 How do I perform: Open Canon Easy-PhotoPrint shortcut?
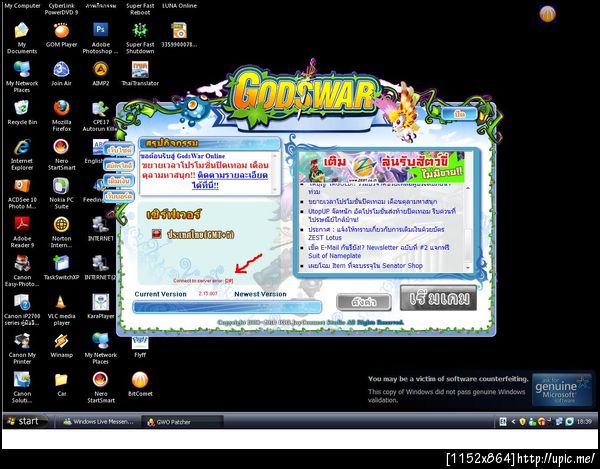(x=22, y=271)
